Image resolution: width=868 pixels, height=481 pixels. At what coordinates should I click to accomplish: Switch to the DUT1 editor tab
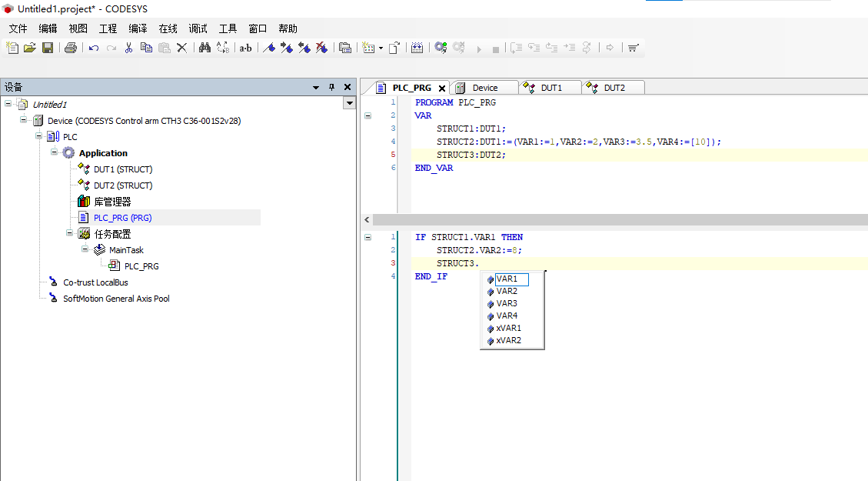tap(550, 88)
